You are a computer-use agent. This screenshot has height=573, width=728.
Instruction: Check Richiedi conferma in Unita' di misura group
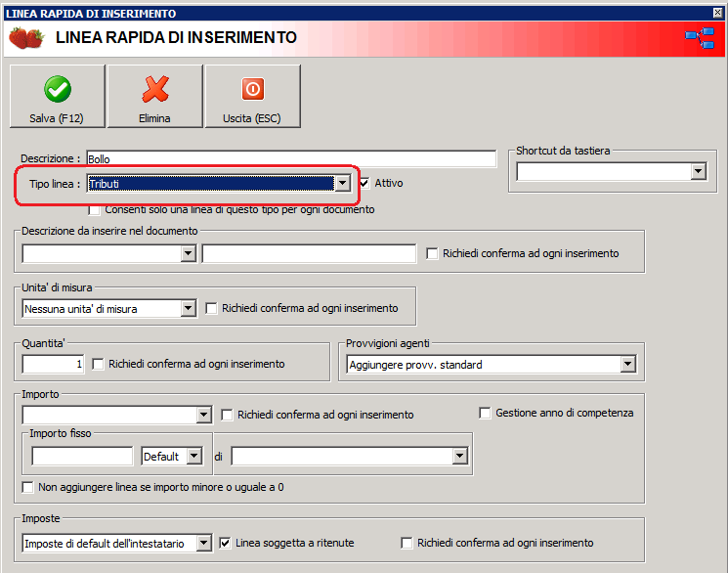[x=211, y=309]
